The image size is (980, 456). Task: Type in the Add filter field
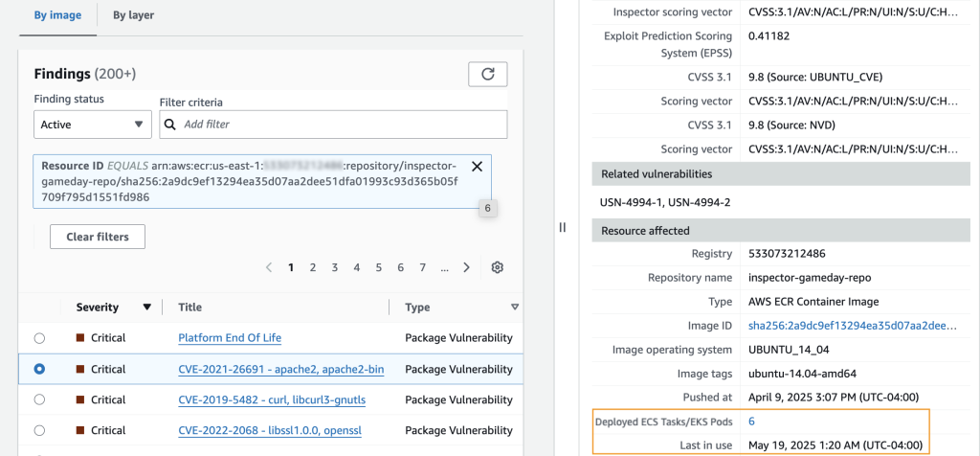click(340, 125)
